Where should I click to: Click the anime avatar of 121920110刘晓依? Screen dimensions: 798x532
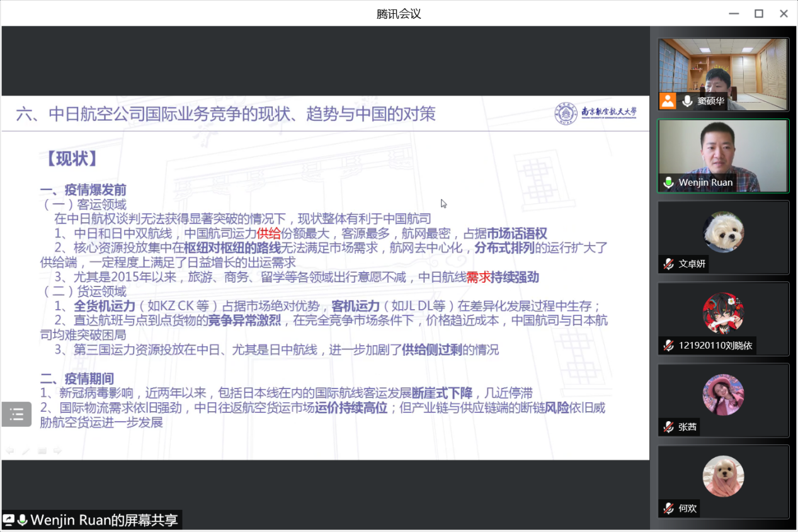tap(723, 313)
